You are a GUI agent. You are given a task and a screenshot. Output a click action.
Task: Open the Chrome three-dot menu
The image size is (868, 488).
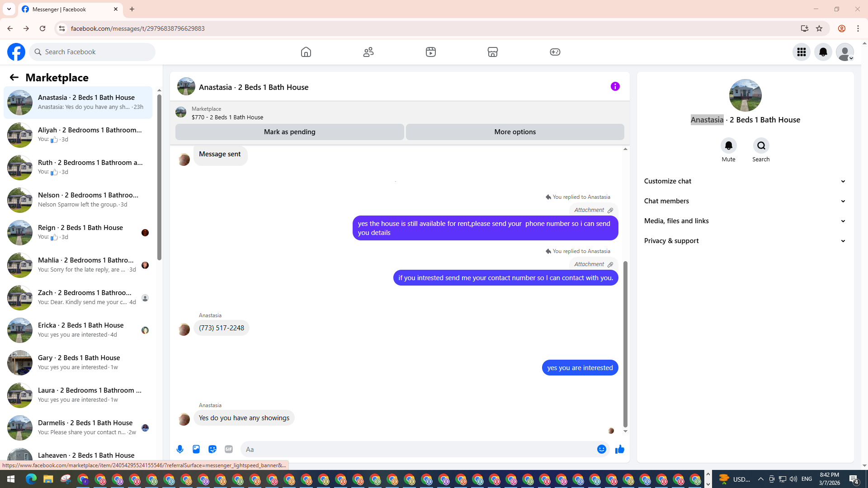(858, 28)
